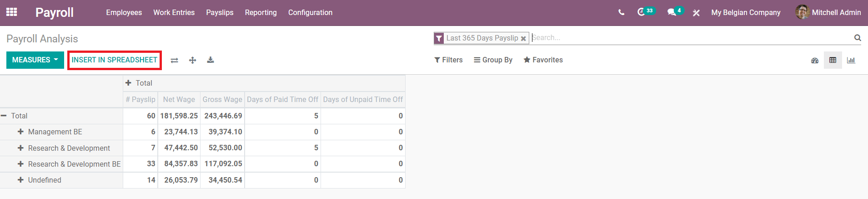Click Insert in Spreadsheet button
Viewport: 868px width, 199px height.
[x=115, y=60]
